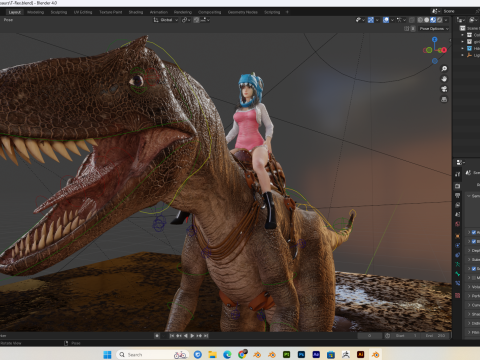Play the animation in reverse
Image resolution: width=480 pixels, height=360 pixels.
pyautogui.click(x=186, y=336)
